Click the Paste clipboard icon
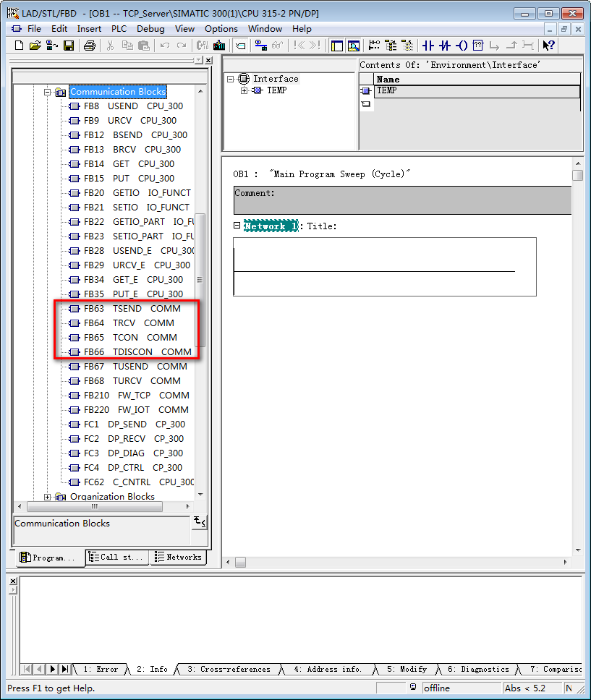The height and width of the screenshot is (700, 591). coord(144,45)
